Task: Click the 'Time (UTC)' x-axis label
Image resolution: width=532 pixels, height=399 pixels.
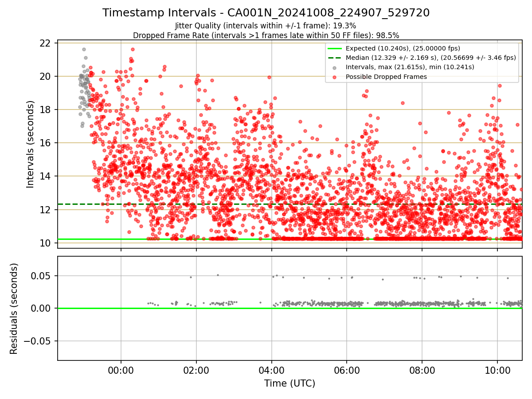Action: tap(289, 383)
